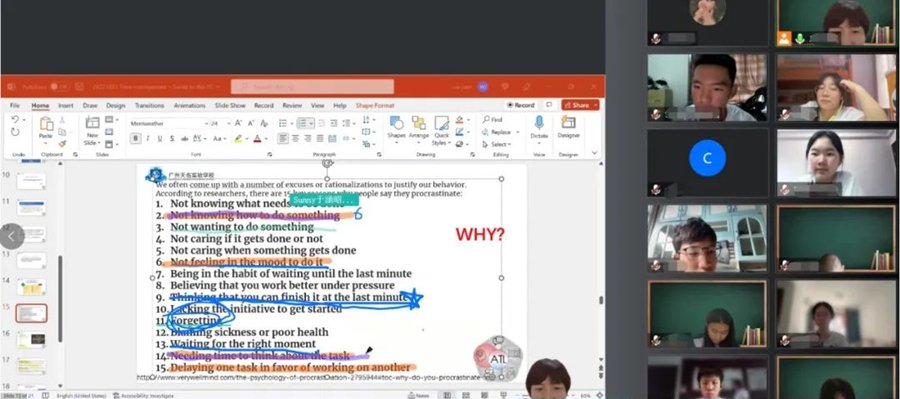Open the font size dropdown showing 24
Image resolution: width=900 pixels, height=399 pixels.
[221, 123]
